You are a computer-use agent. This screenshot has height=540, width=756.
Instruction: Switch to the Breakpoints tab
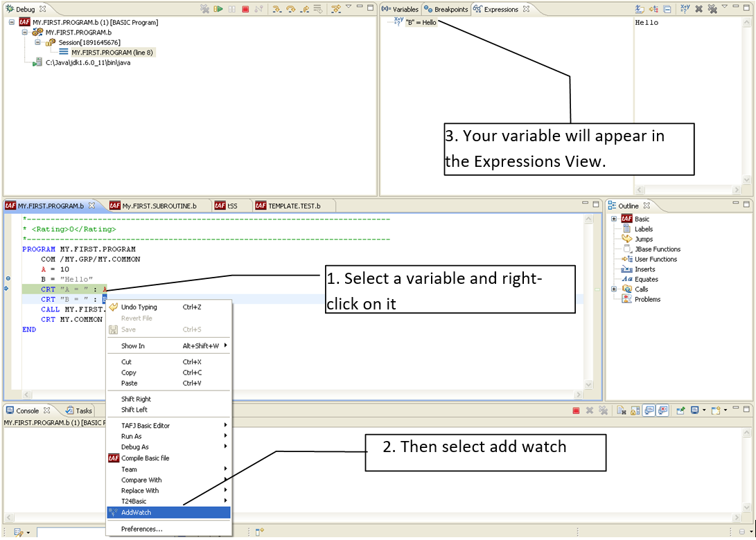446,9
